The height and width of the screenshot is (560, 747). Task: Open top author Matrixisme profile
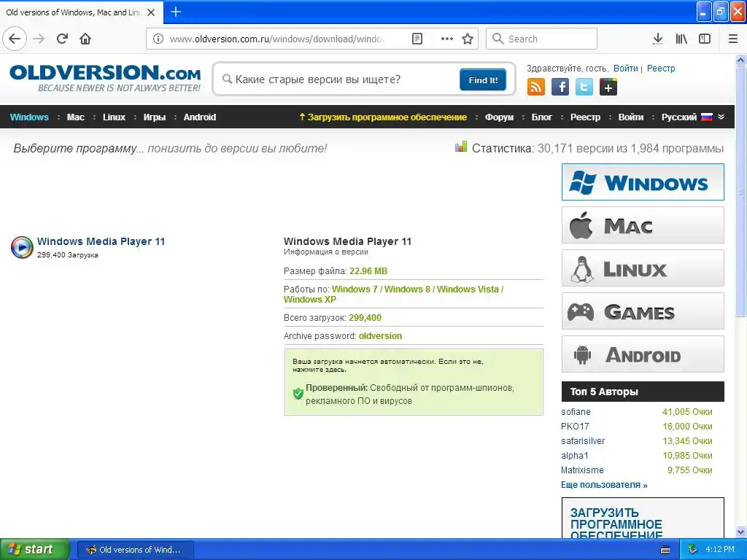click(582, 470)
